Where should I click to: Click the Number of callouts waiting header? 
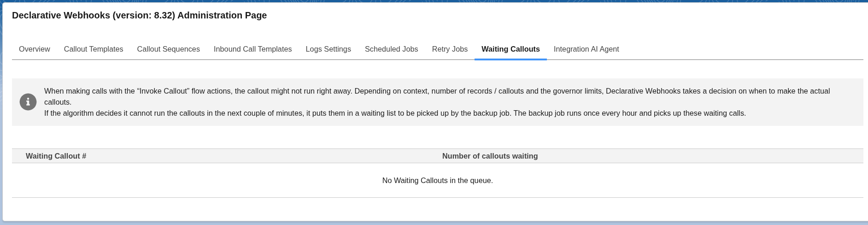pyautogui.click(x=490, y=156)
